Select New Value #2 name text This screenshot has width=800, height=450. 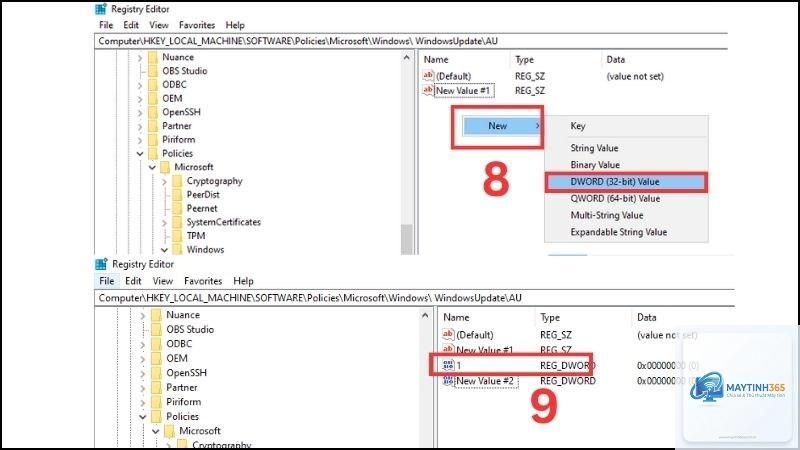(x=485, y=381)
